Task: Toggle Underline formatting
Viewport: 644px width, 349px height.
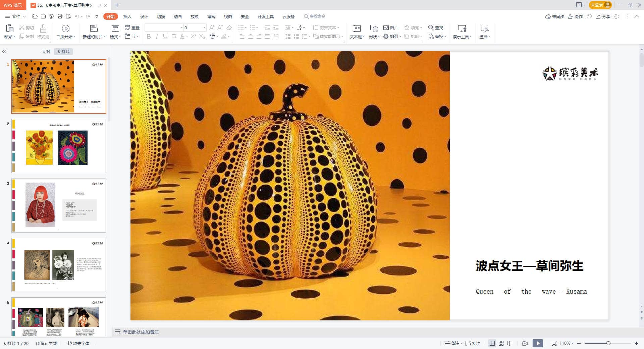Action: coord(165,36)
